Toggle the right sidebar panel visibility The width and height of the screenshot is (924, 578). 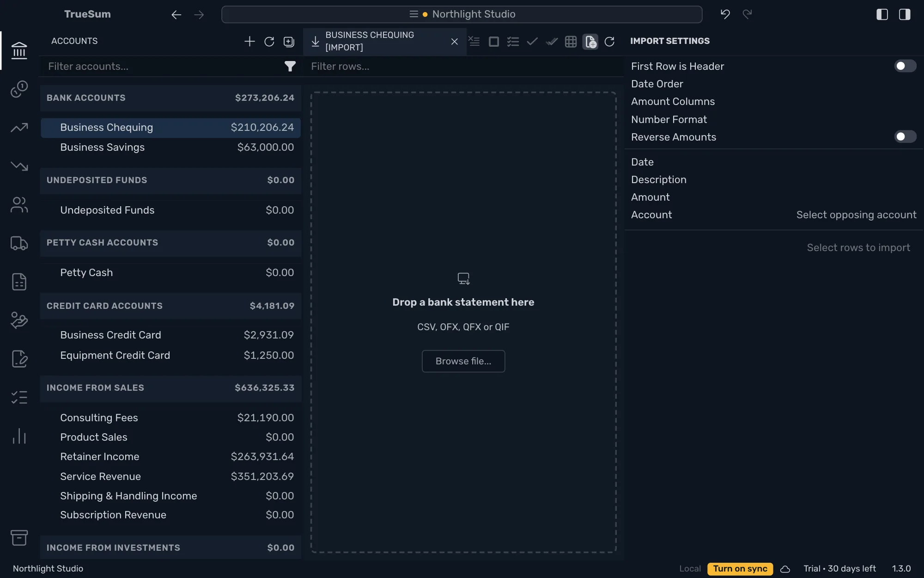pos(905,14)
